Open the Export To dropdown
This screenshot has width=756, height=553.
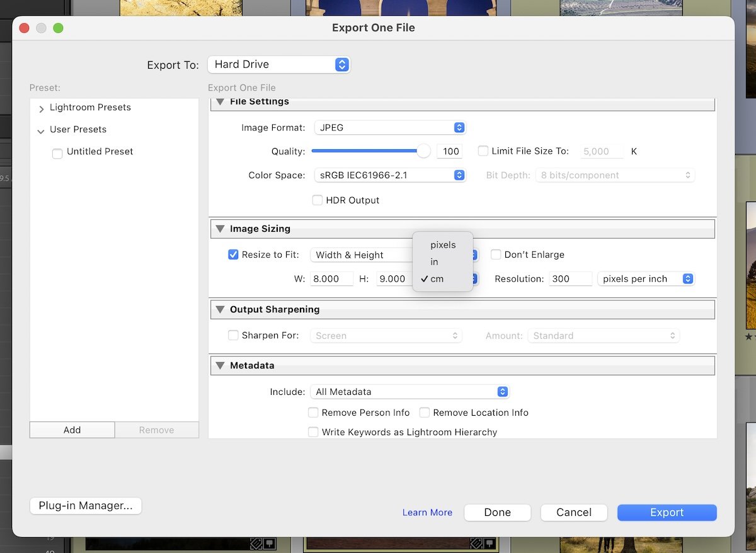click(278, 64)
